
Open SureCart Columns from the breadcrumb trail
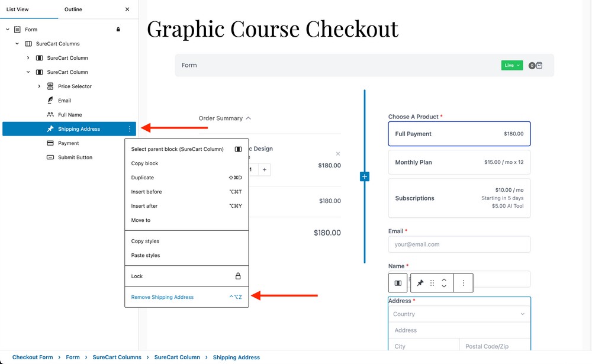117,357
